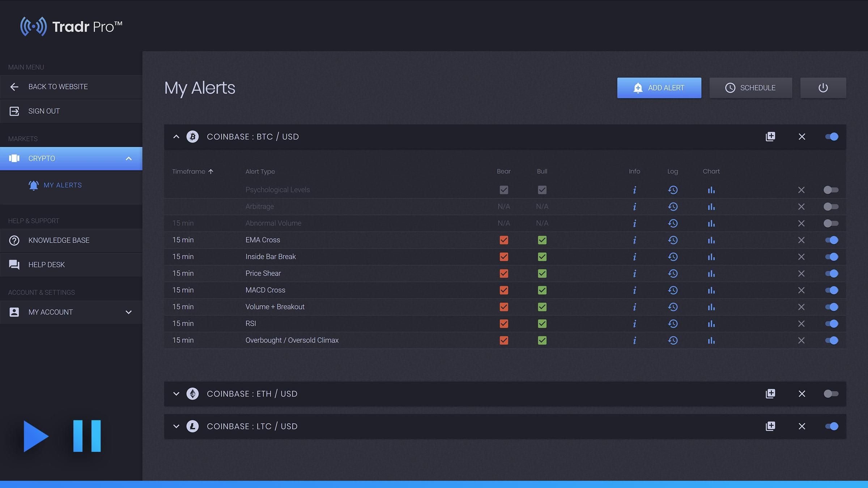Delete the COINBASE : LTC / USD group
This screenshot has width=868, height=488.
coord(802,426)
